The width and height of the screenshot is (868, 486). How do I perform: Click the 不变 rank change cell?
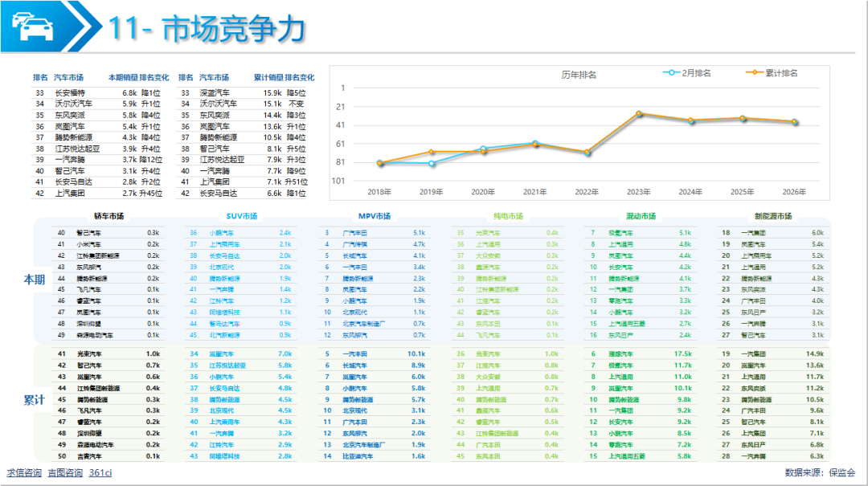tap(296, 104)
